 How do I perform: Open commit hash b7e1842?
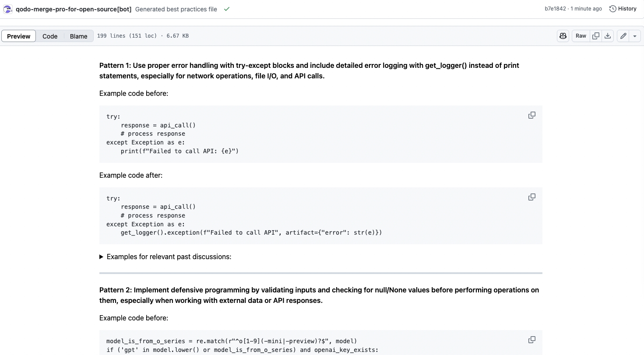click(x=555, y=9)
